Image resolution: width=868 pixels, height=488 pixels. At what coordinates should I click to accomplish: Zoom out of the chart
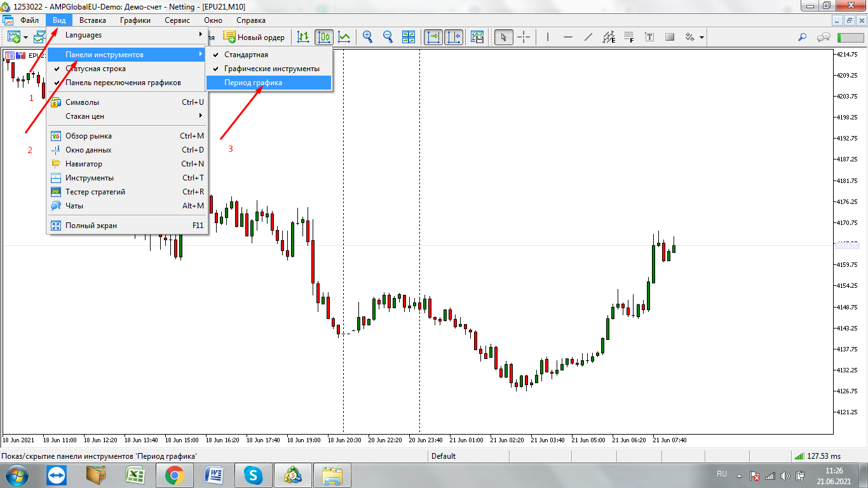(x=388, y=37)
